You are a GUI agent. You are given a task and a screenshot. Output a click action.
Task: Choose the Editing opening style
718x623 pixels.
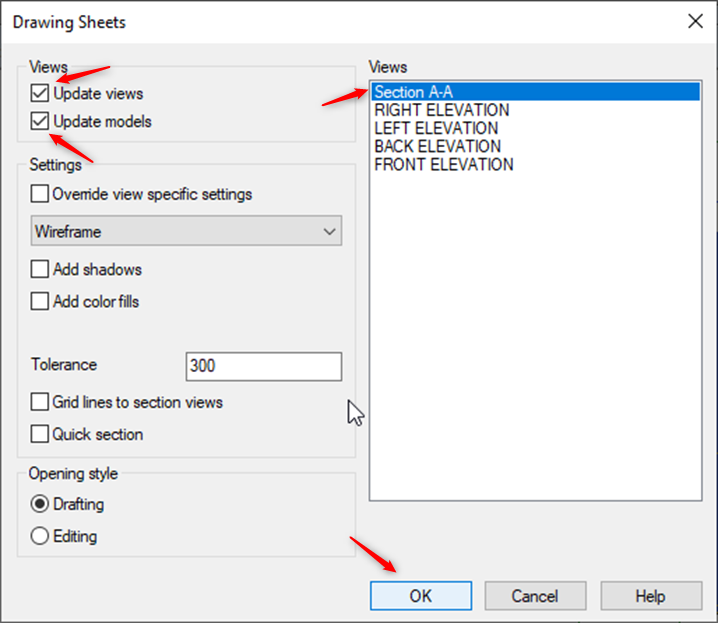tap(40, 536)
